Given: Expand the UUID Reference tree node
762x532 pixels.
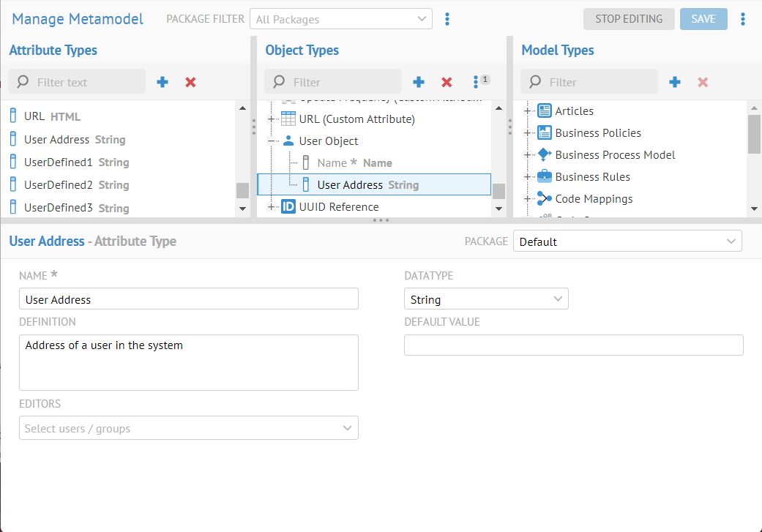Looking at the screenshot, I should pos(272,207).
